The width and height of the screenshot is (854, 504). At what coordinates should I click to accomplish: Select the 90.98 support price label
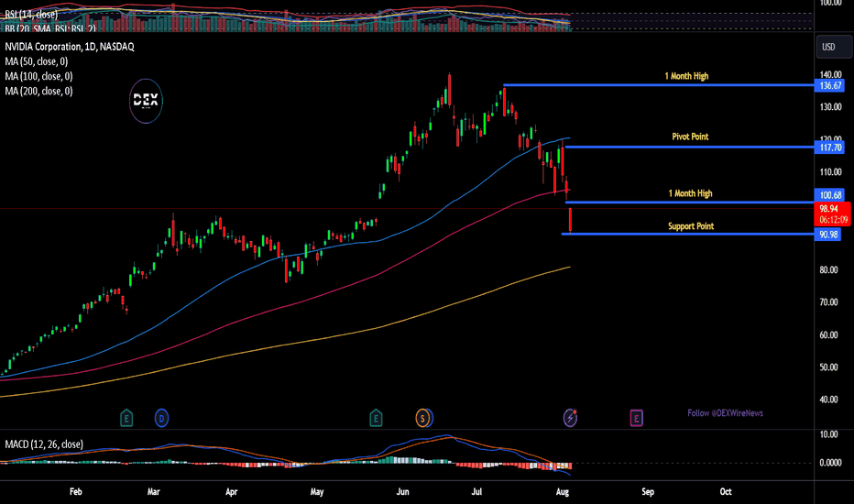(x=827, y=235)
